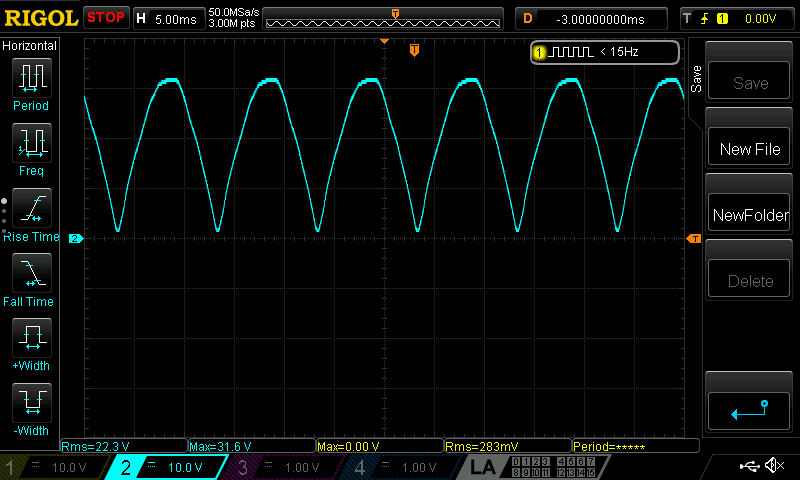Click the Rms=22.3 V measurement

pos(124,446)
